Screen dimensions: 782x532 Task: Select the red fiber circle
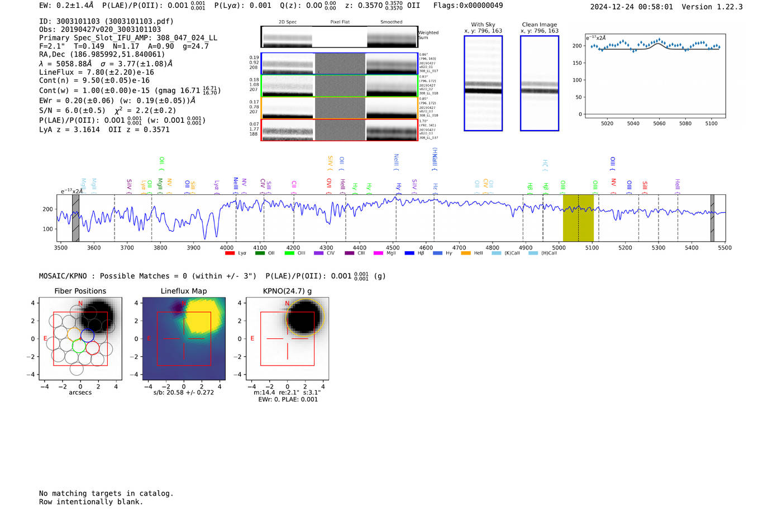pyautogui.click(x=92, y=348)
